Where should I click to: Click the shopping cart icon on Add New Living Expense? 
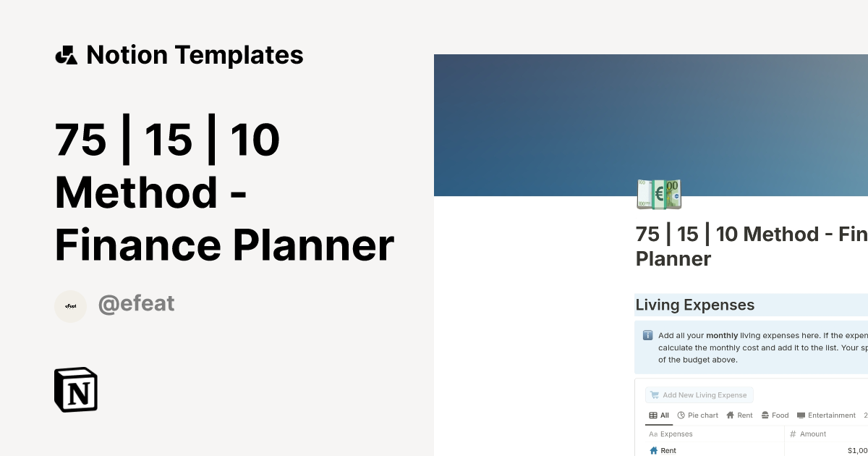coord(655,394)
